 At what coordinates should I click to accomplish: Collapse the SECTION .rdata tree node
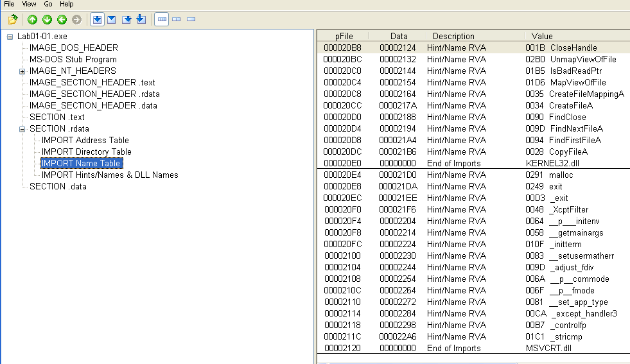click(22, 129)
